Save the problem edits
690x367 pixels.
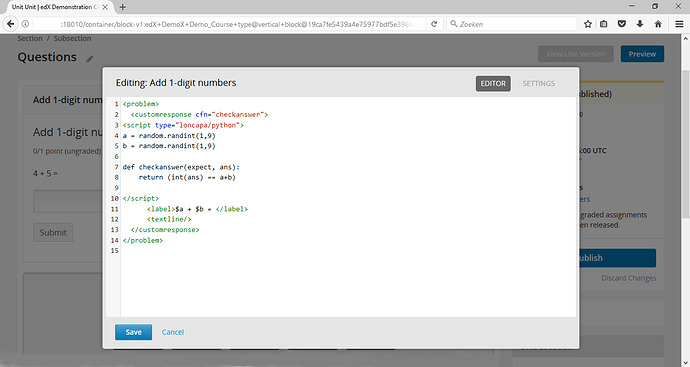pos(133,332)
